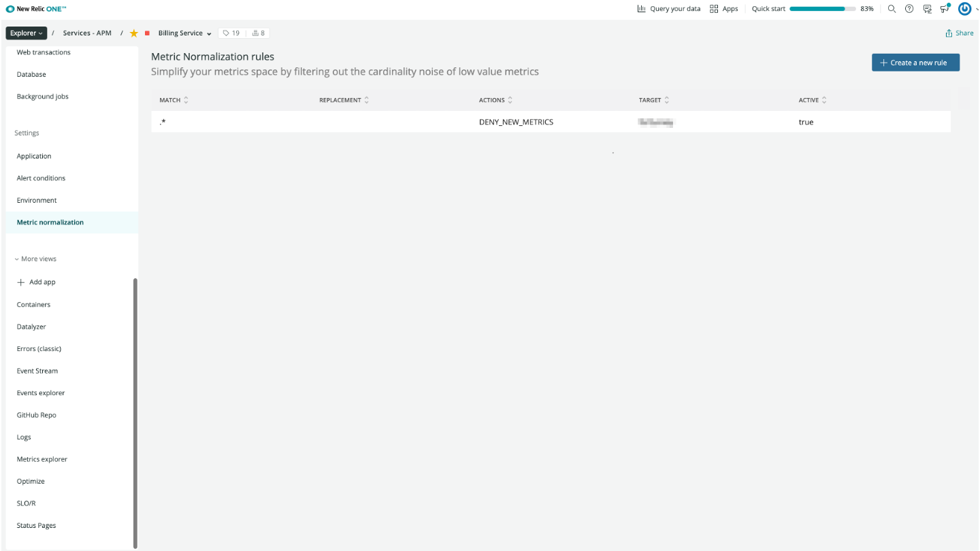Open Environment settings
The image size is (980, 551).
[37, 201]
